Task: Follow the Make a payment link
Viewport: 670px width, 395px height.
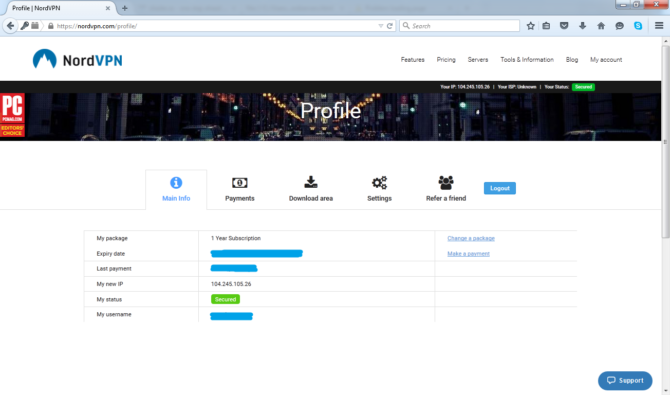Action: coord(468,254)
